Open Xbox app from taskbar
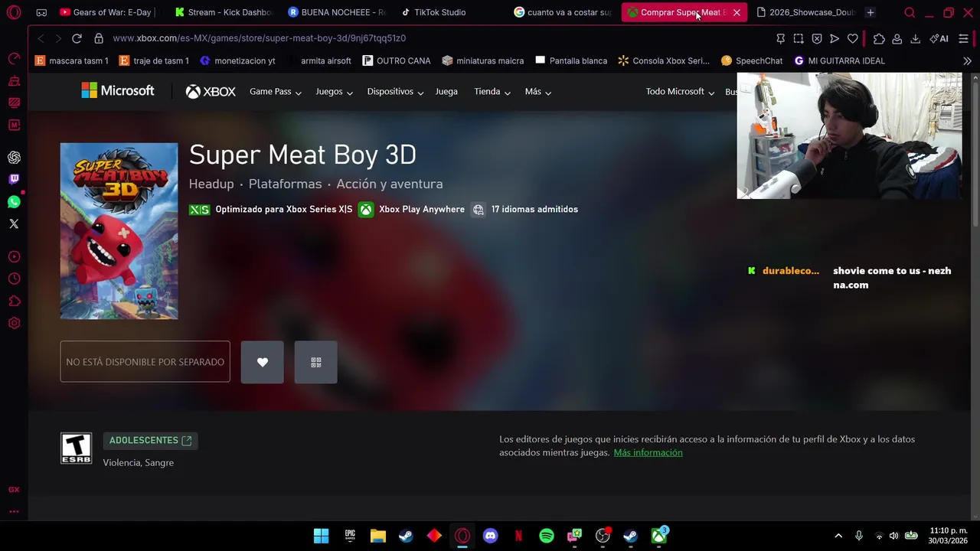The width and height of the screenshot is (980, 551). click(x=659, y=536)
